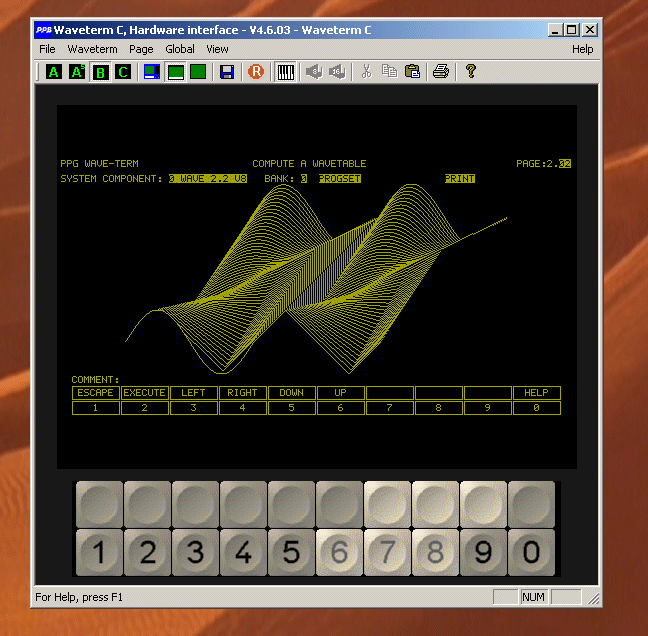
Task: Click the yellow question mark icon
Action: click(x=470, y=72)
